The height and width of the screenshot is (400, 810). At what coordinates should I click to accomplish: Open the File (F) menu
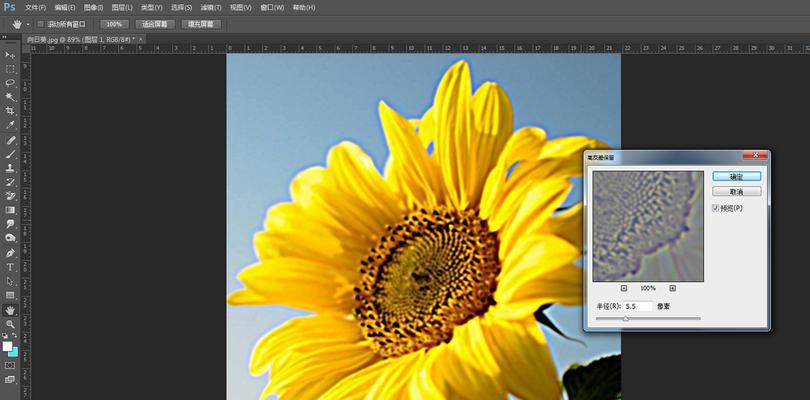36,8
